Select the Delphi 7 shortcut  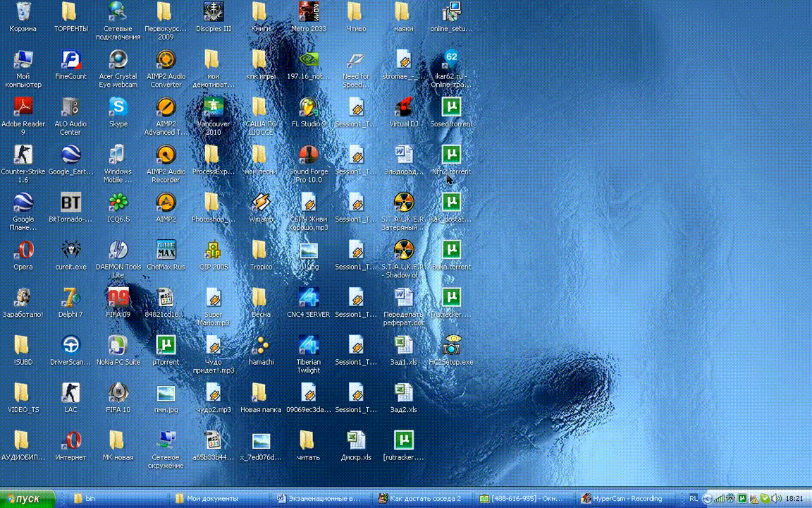70,298
